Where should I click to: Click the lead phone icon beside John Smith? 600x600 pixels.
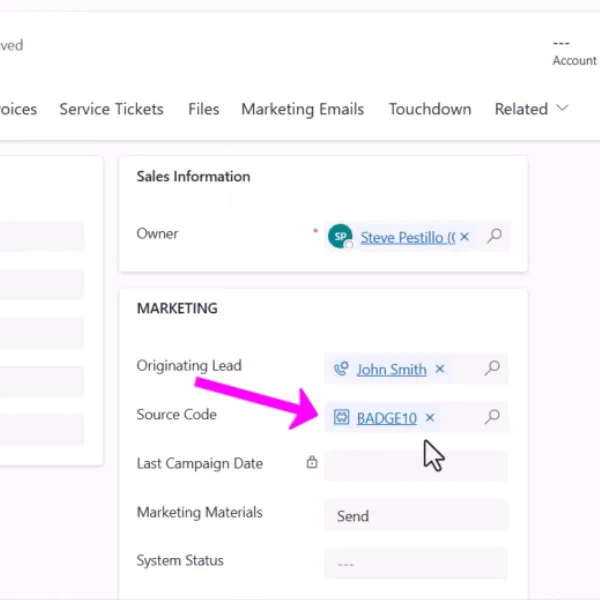point(341,369)
